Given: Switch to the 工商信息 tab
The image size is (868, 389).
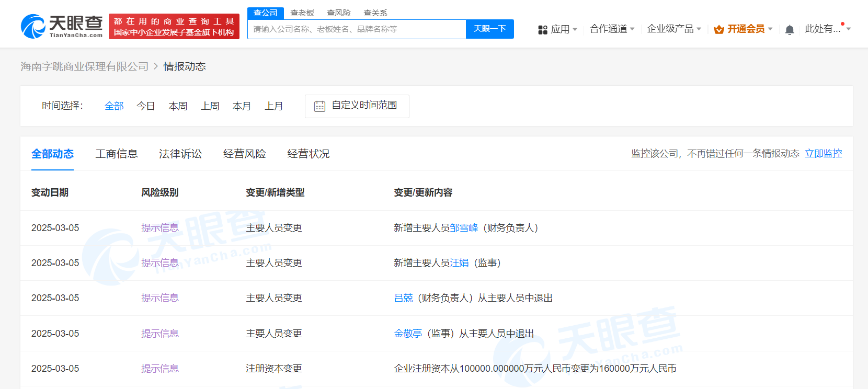Looking at the screenshot, I should [x=117, y=154].
